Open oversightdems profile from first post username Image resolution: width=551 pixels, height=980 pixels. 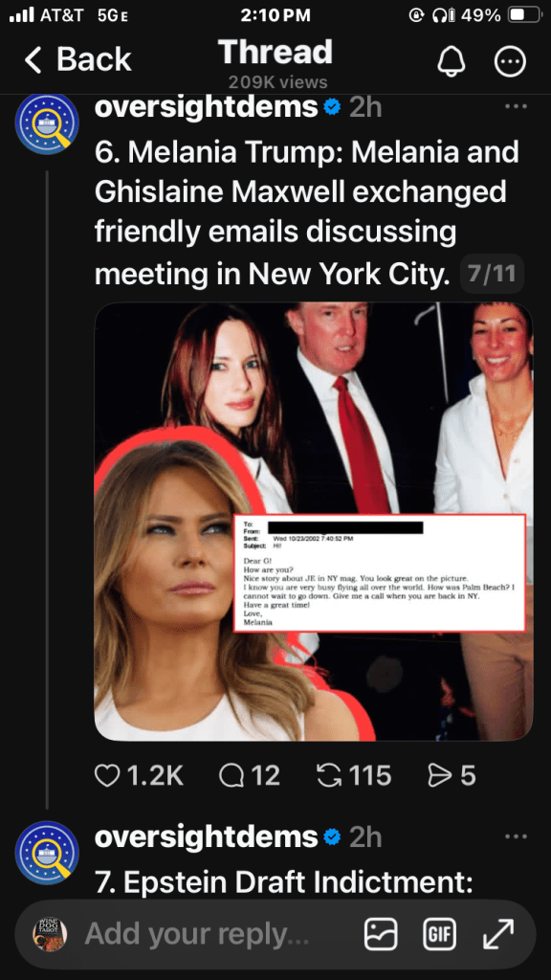[207, 107]
